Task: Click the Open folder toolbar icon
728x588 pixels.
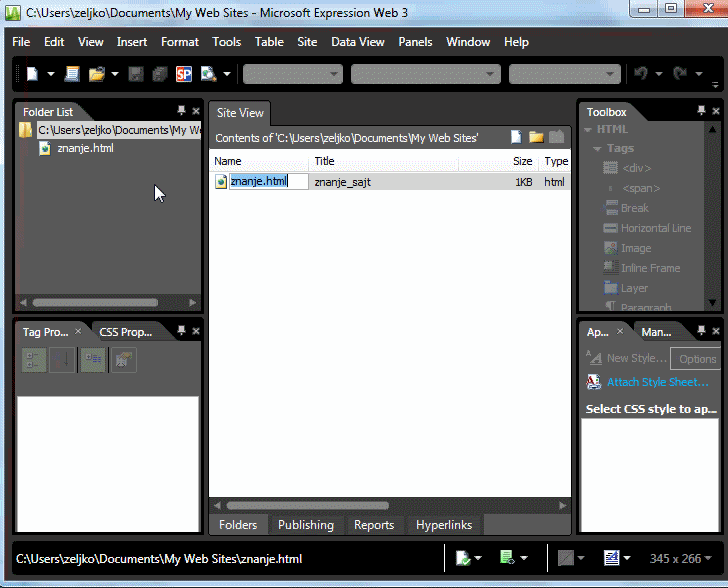Action: [x=97, y=74]
